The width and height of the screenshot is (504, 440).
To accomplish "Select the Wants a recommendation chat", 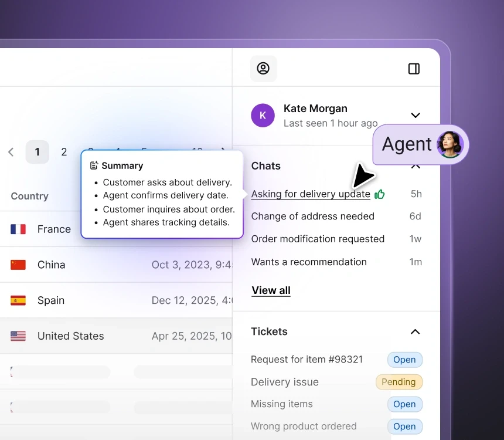I will 309,262.
